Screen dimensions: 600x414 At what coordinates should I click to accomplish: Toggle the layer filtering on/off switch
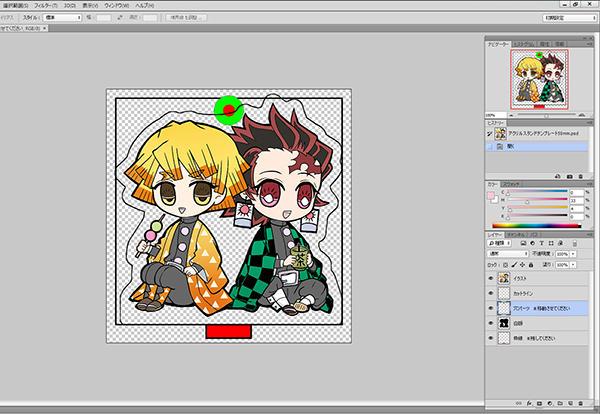[575, 243]
